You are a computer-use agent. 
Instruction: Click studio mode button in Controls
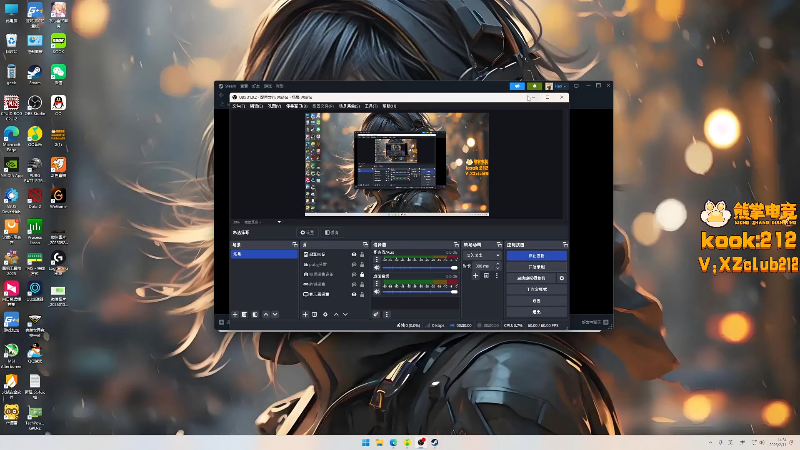point(536,289)
